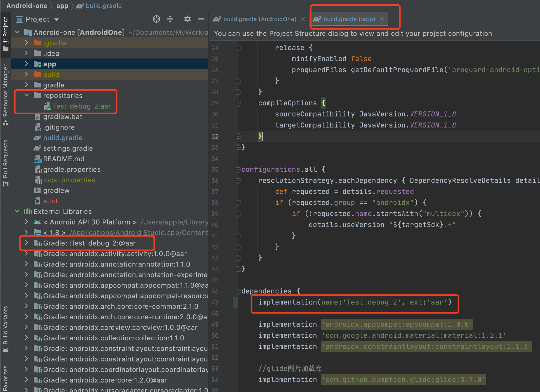The width and height of the screenshot is (540, 392).
Task: Open Project panel settings gear
Action: (x=187, y=19)
